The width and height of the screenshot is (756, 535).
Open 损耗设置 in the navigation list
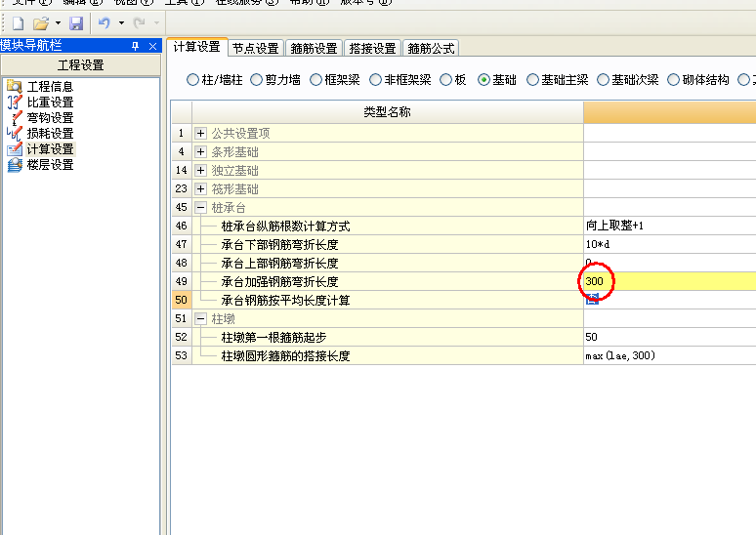click(x=50, y=134)
